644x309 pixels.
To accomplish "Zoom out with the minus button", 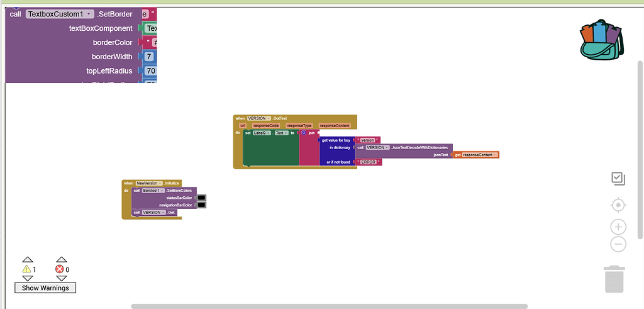I will pos(618,244).
